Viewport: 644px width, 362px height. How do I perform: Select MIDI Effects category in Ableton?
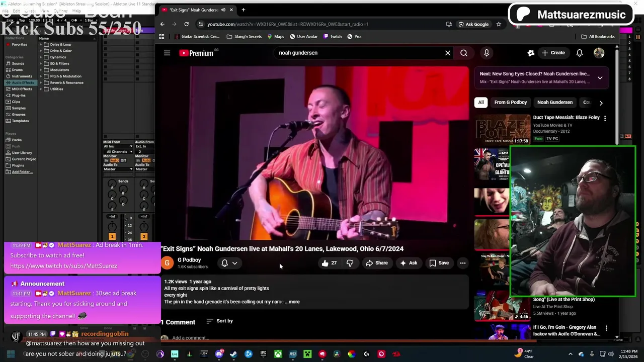(22, 89)
